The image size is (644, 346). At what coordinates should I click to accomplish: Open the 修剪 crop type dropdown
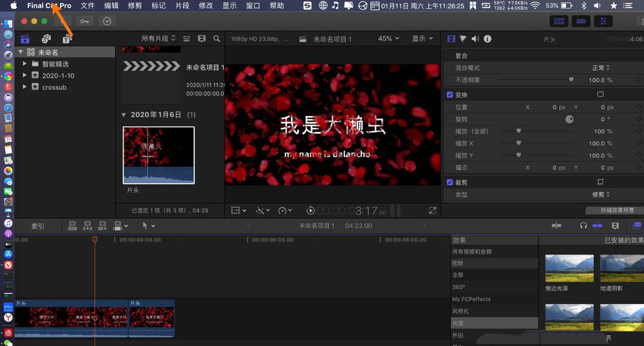click(601, 195)
